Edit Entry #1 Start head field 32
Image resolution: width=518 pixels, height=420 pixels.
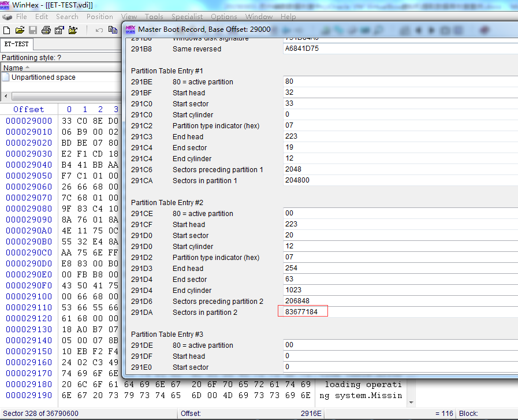(400, 92)
